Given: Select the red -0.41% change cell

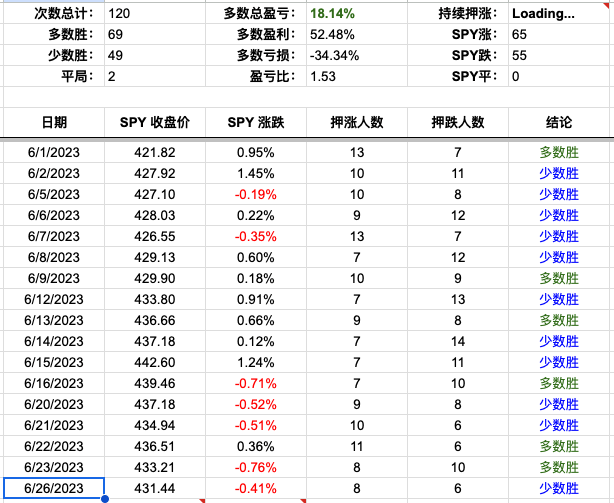Looking at the screenshot, I should [256, 489].
